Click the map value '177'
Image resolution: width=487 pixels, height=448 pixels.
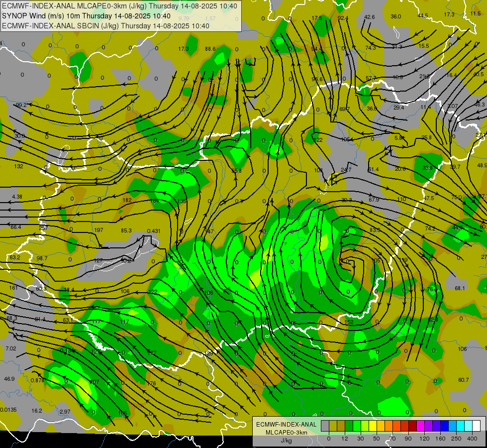[152, 353]
